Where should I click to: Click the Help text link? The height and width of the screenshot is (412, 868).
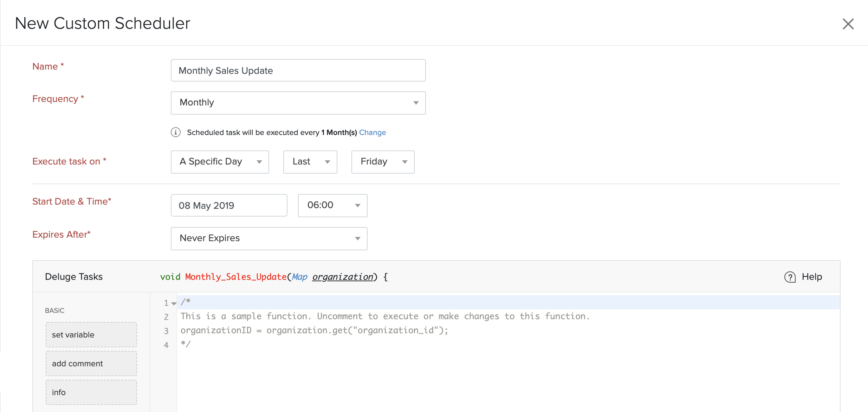tap(812, 277)
